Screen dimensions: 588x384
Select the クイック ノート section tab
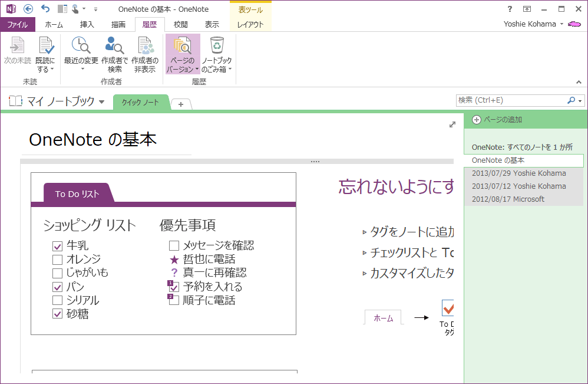[x=140, y=102]
